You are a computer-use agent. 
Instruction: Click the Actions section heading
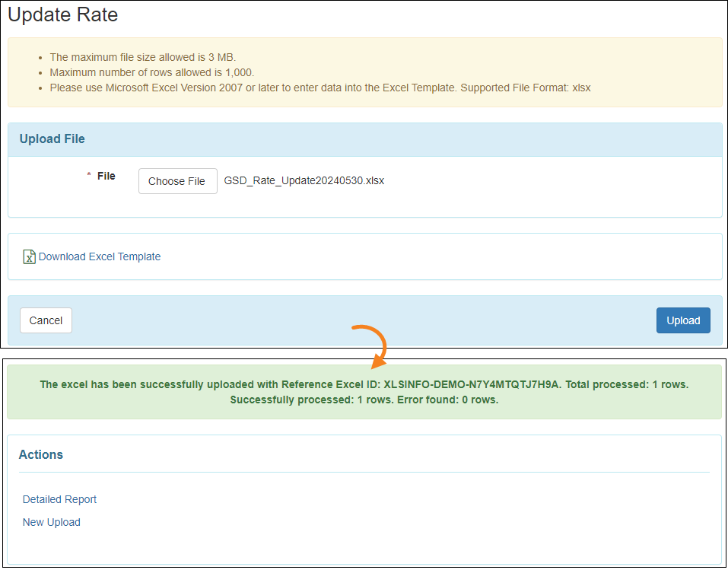click(41, 454)
